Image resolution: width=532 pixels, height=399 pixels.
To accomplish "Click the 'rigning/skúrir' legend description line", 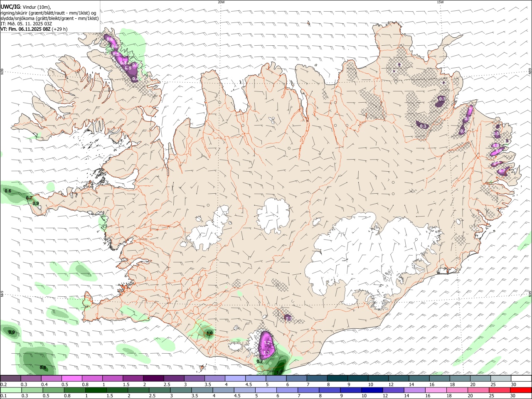I will (x=48, y=13).
